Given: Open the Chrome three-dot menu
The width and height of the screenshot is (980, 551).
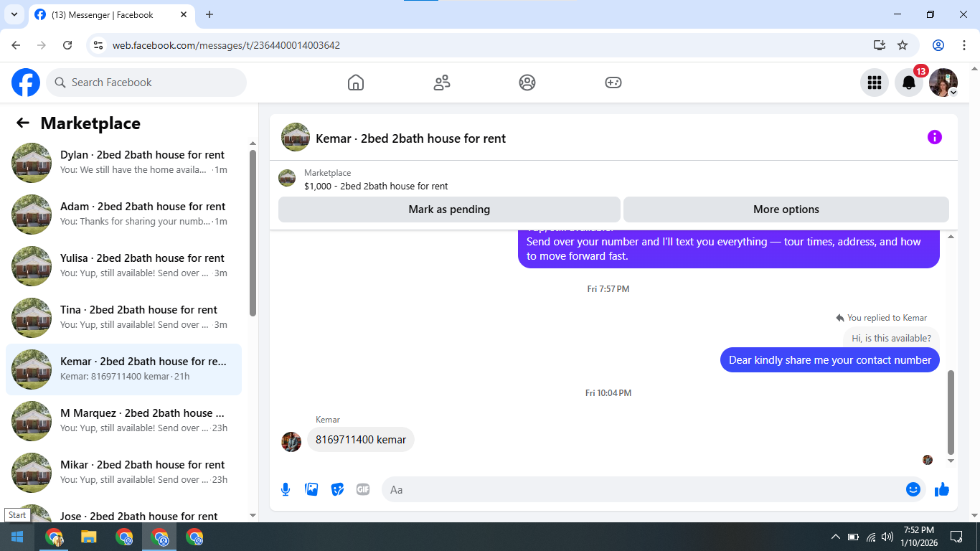Looking at the screenshot, I should [963, 45].
